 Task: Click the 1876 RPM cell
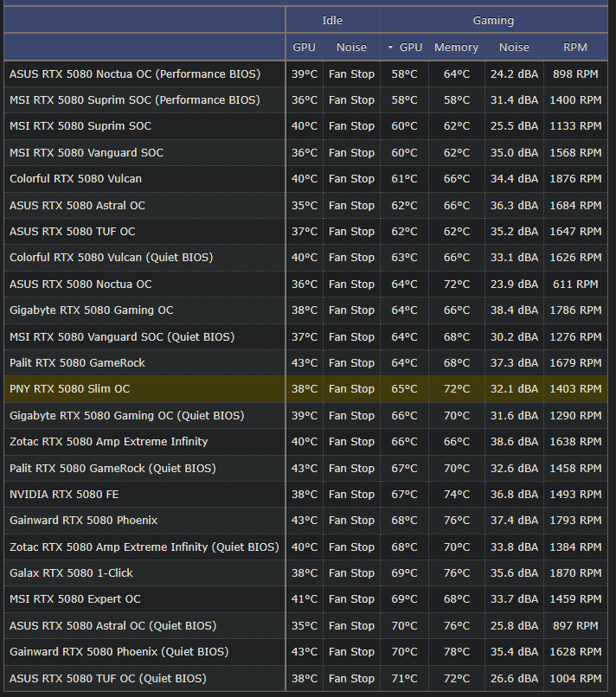point(575,179)
